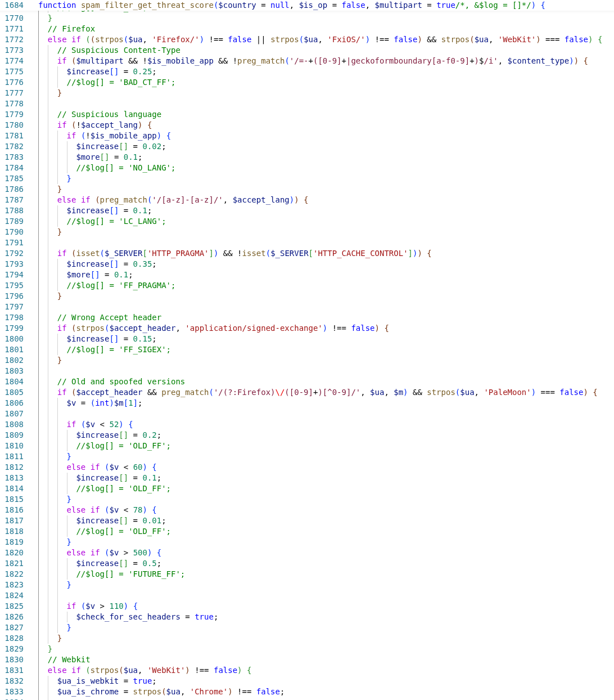The height and width of the screenshot is (700, 614).
Task: Click line number 1805 in the gutter
Action: [14, 392]
